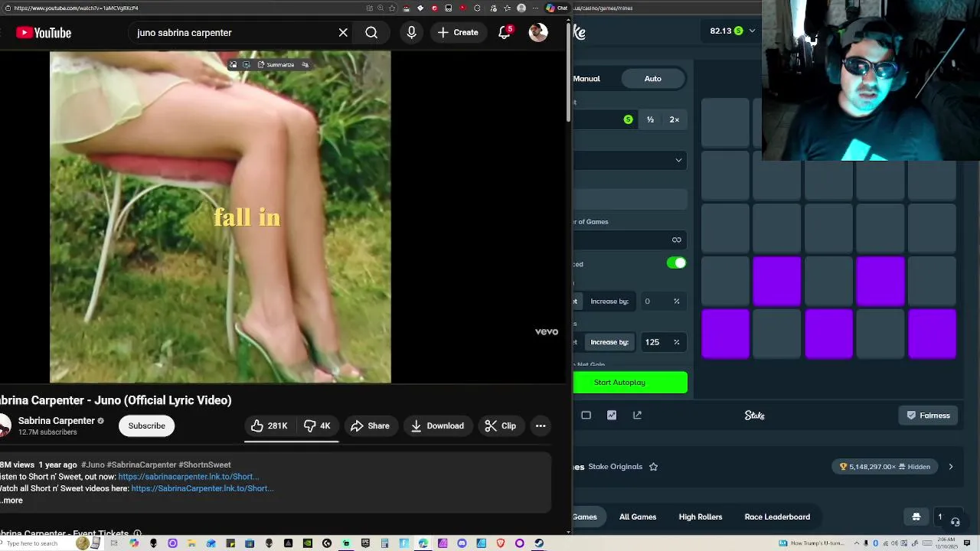
Task: Pop out the game window icon
Action: coord(637,415)
